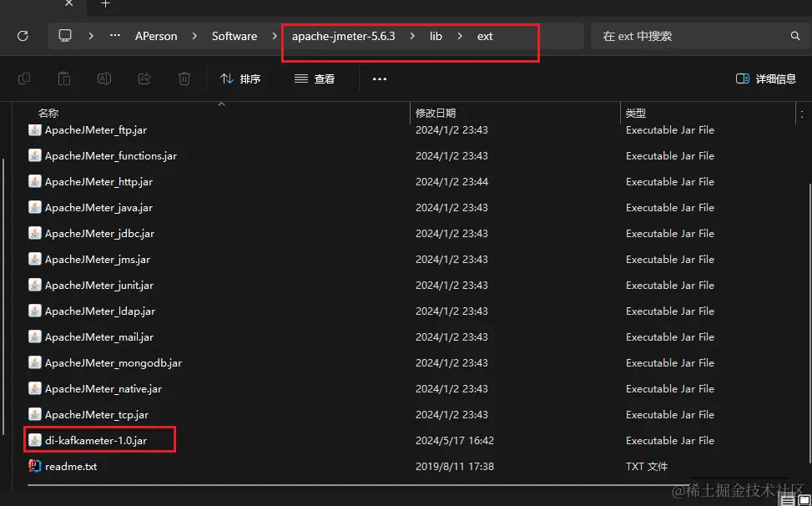Navigate to APerson in the breadcrumb

pyautogui.click(x=156, y=36)
